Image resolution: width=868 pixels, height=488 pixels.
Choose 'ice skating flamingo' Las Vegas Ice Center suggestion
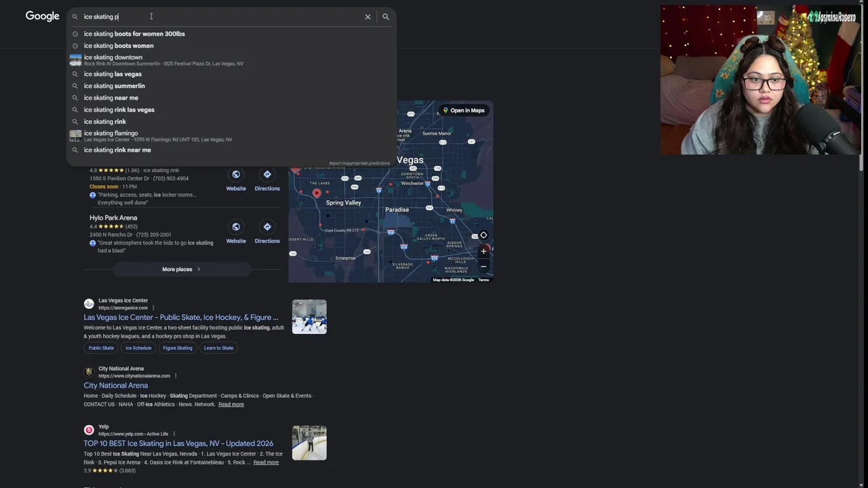point(231,136)
